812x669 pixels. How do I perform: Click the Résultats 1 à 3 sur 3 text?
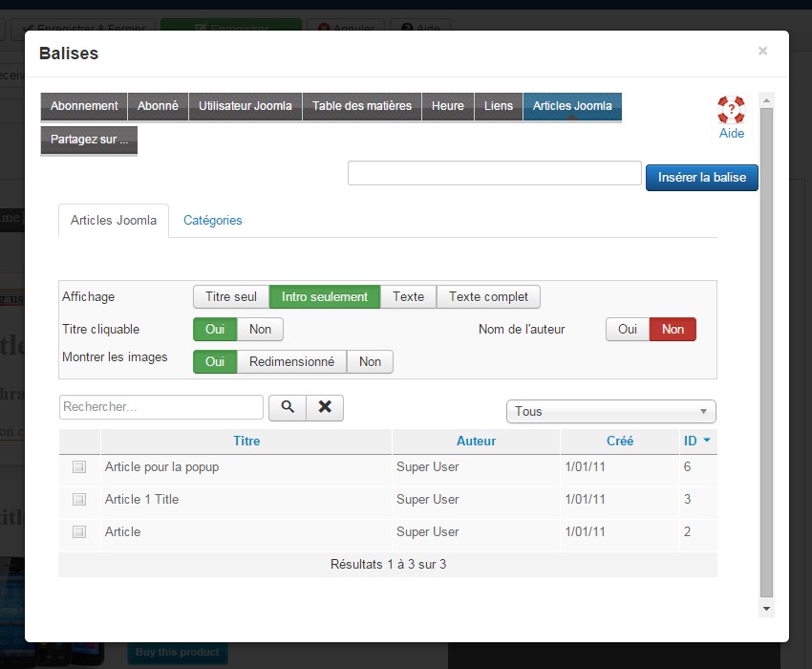coord(388,564)
